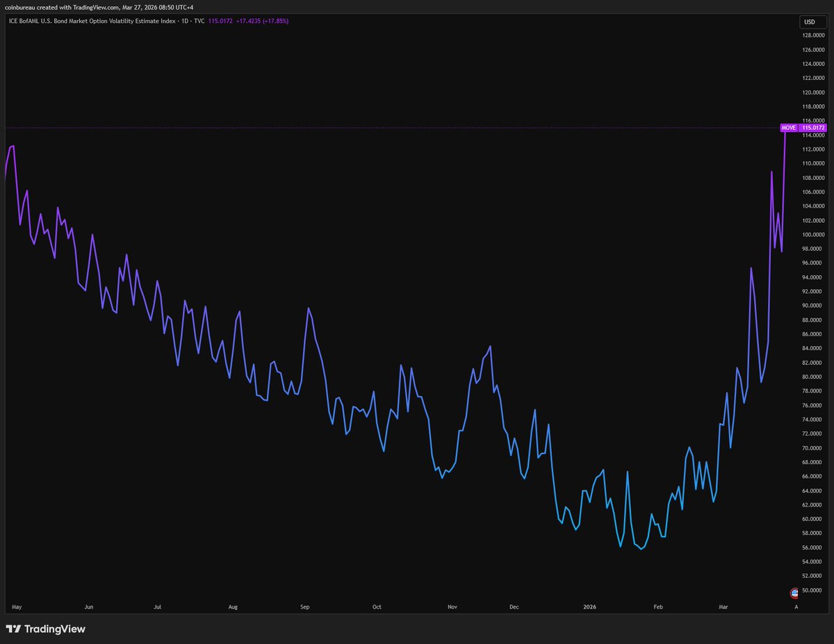Click 128.0000 on the price axis
The width and height of the screenshot is (834, 644).
812,35
